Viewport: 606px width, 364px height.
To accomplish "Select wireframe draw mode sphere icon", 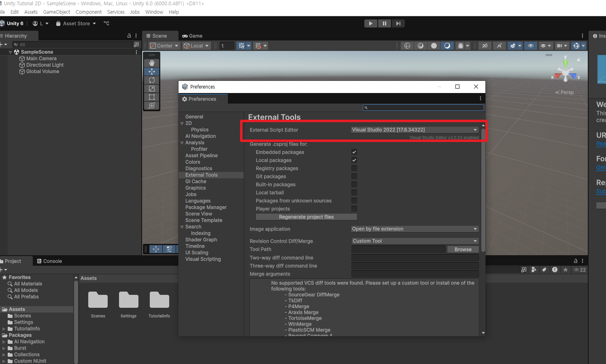I will click(x=407, y=46).
